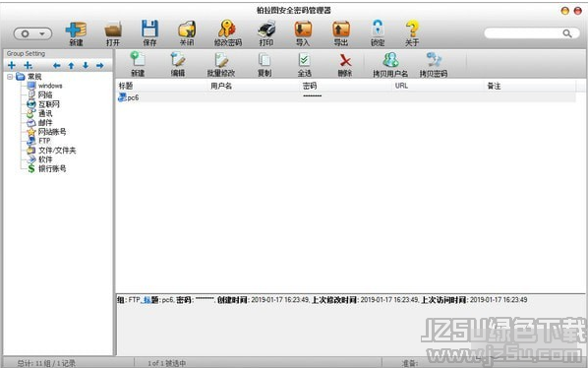Viewport: 588px width, 368px height.
Task: Click the magnifier search icon
Action: click(567, 33)
